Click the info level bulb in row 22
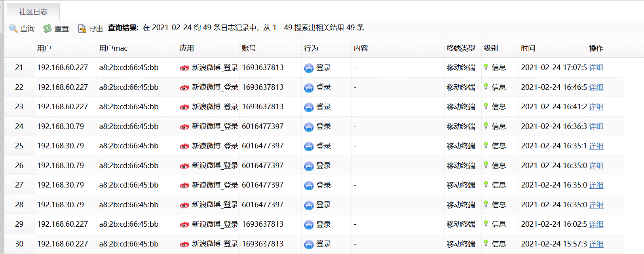The height and width of the screenshot is (254, 644). 486,87
